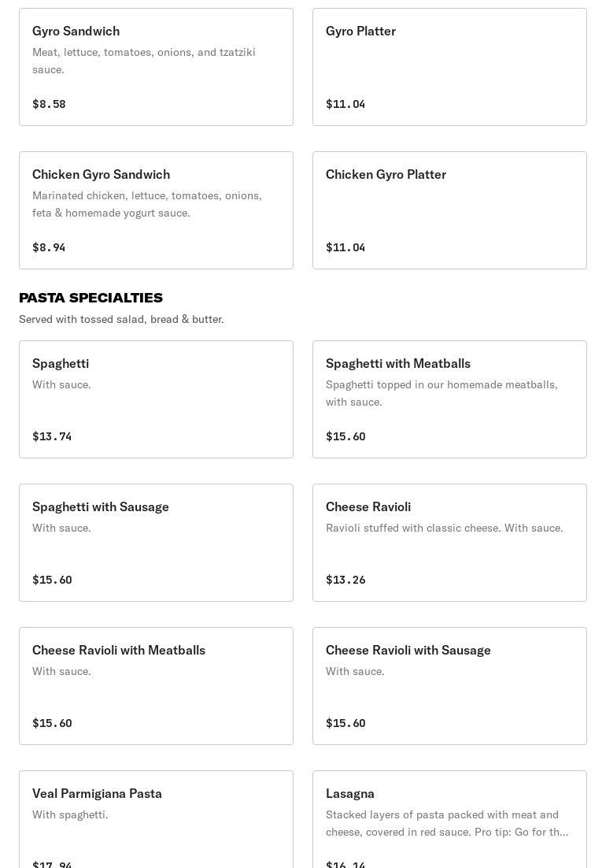
Task: Click the Veal Parmigiana Pasta item
Action: 156,819
